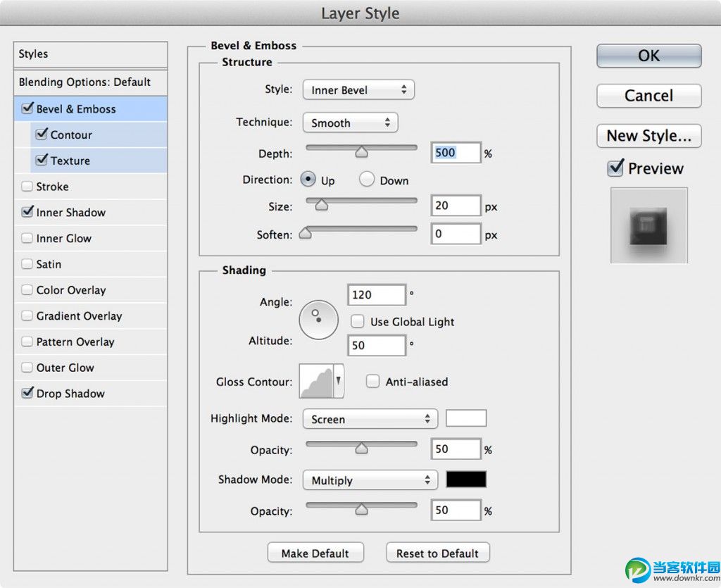Click the layer style preview thumbnail
721x588 pixels.
648,225
